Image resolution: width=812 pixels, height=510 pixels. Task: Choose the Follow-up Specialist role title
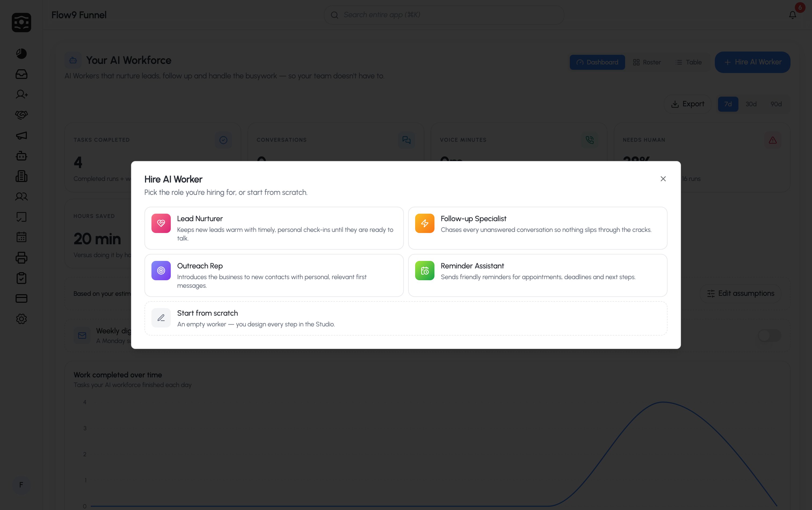(x=473, y=219)
